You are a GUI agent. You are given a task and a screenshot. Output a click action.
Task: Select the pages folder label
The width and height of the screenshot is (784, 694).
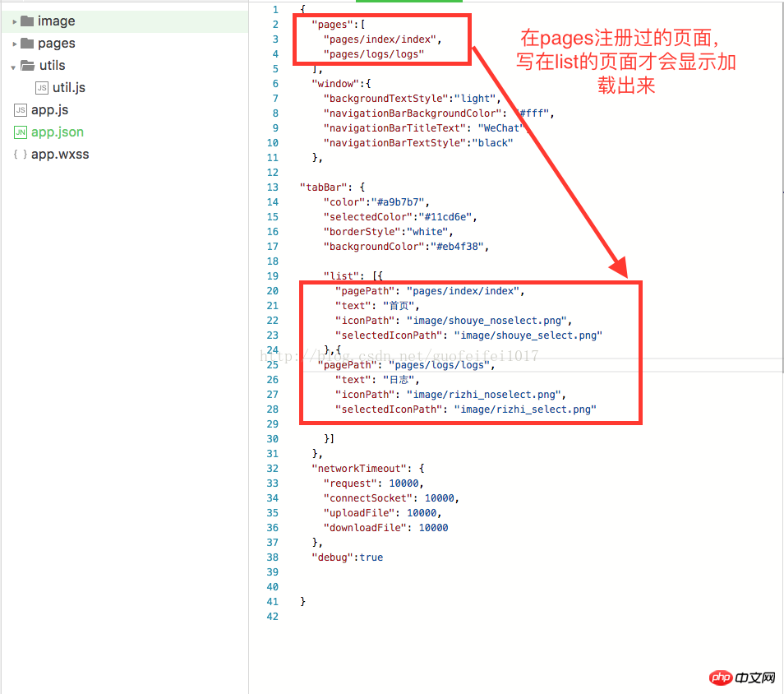(x=57, y=44)
